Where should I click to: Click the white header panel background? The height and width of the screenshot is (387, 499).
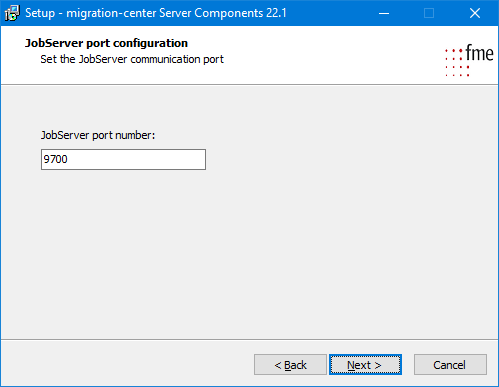click(x=317, y=55)
